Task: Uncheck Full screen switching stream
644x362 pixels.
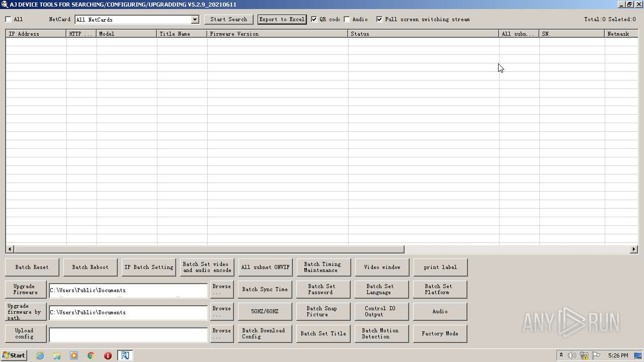Action: point(379,20)
